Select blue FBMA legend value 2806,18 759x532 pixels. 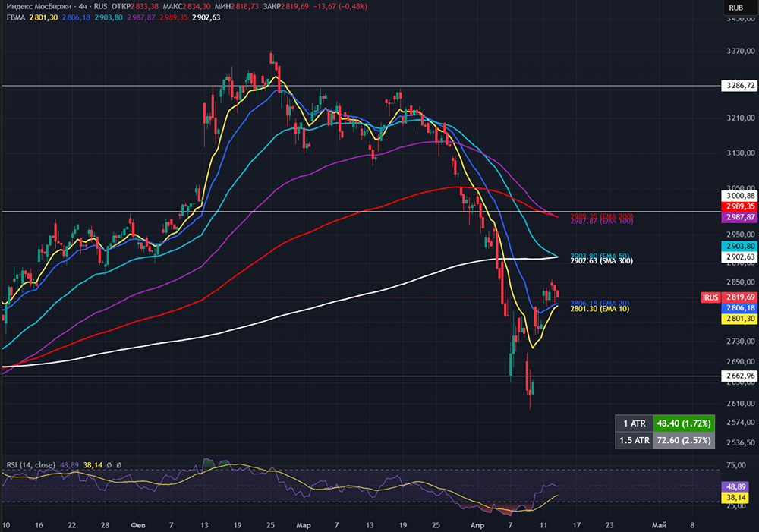[x=75, y=17]
